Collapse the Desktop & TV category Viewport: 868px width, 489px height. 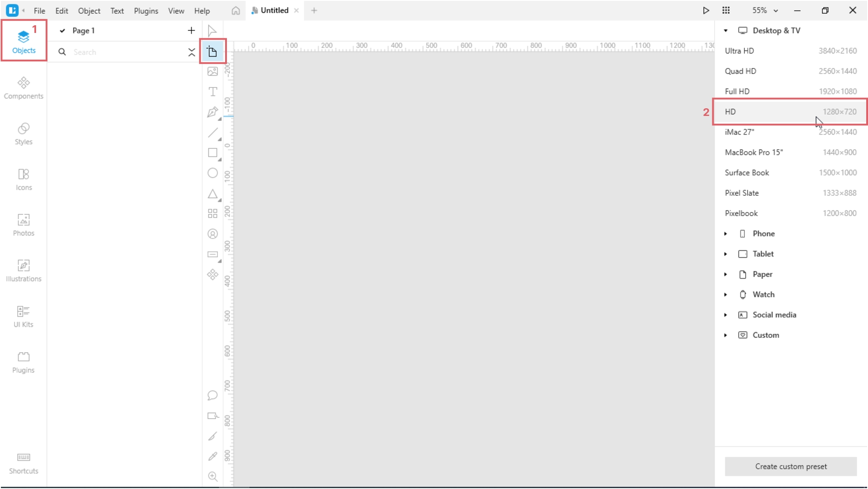pos(725,31)
